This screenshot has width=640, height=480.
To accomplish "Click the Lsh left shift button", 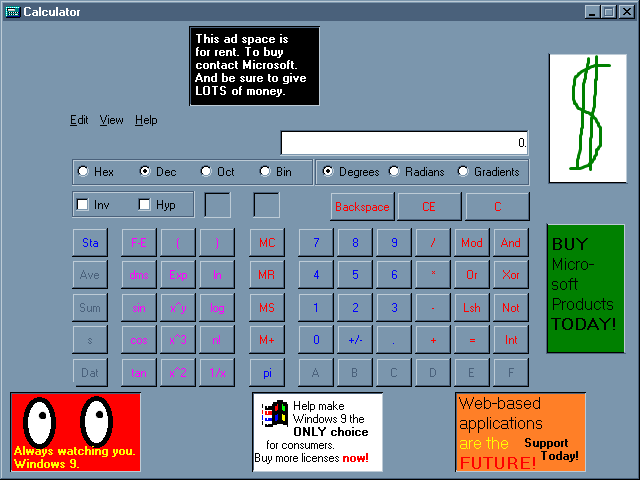I will tap(472, 307).
